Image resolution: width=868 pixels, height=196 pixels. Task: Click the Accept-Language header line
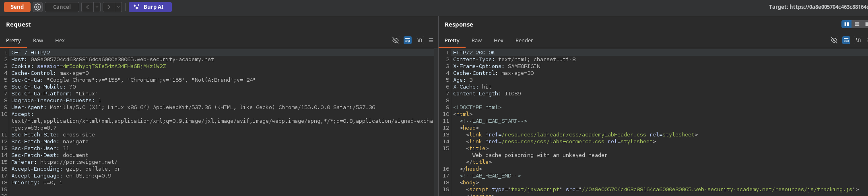[61, 176]
